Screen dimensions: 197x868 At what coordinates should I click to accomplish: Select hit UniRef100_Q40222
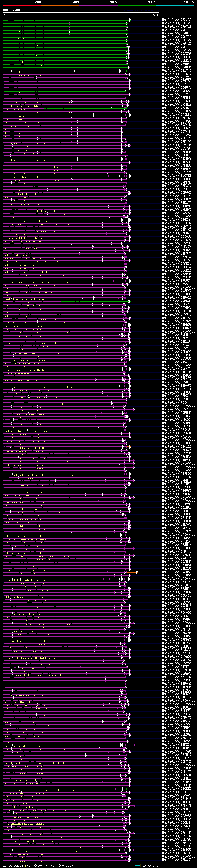pyautogui.click(x=177, y=446)
